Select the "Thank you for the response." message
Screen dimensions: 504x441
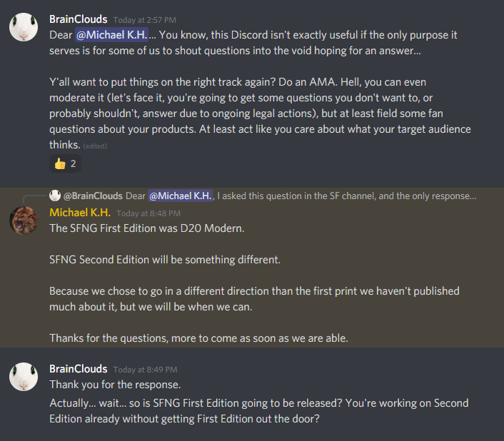115,384
